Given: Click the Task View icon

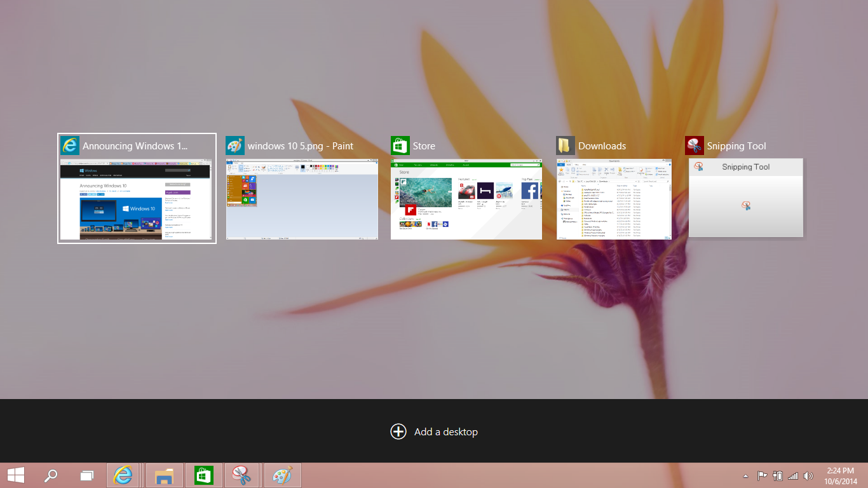Looking at the screenshot, I should coord(86,475).
